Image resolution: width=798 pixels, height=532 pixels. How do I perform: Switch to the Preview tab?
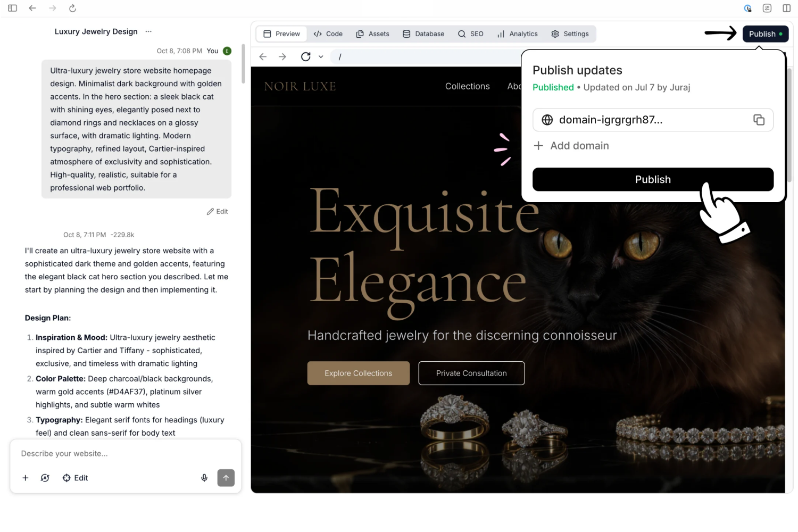pyautogui.click(x=282, y=34)
